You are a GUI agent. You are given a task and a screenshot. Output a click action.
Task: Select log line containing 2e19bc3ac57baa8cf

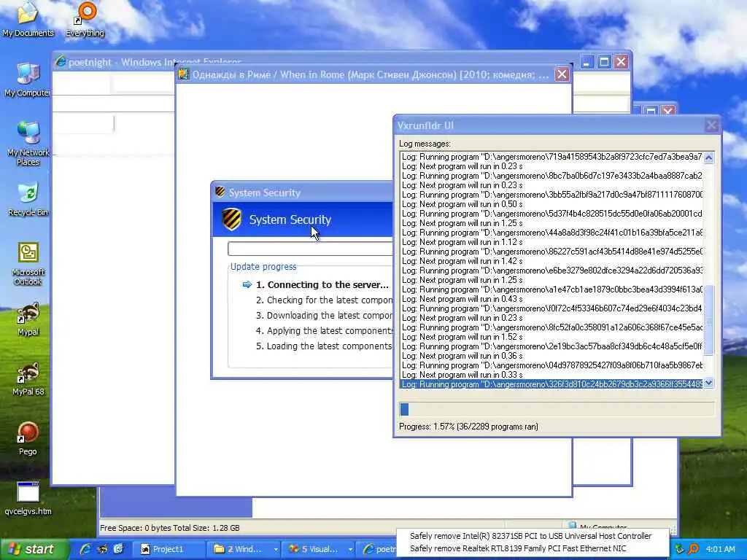click(x=552, y=346)
